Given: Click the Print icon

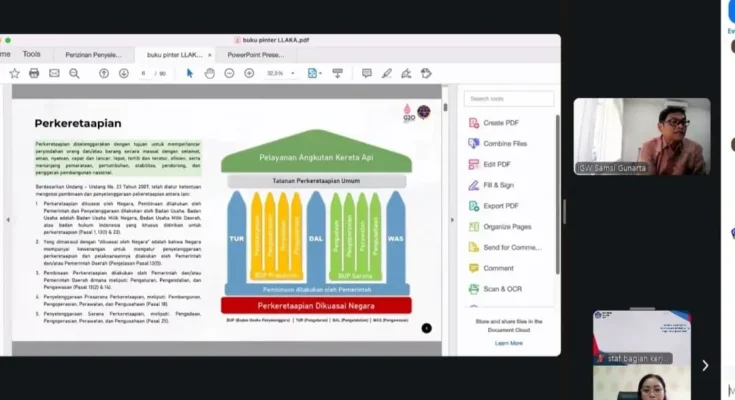Looking at the screenshot, I should [34, 73].
